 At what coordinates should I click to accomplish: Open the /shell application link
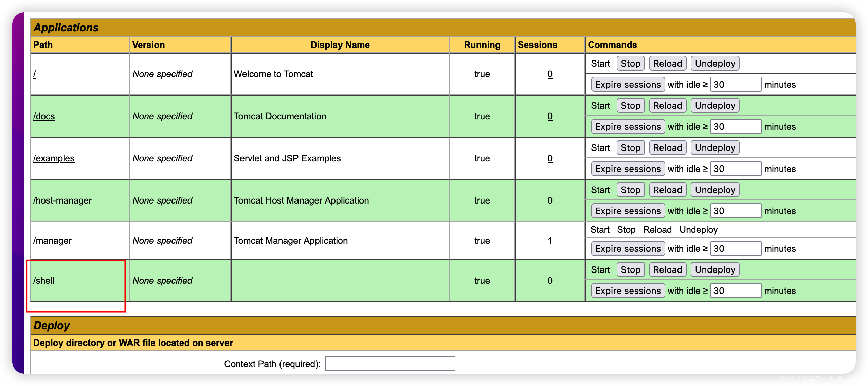pos(44,281)
